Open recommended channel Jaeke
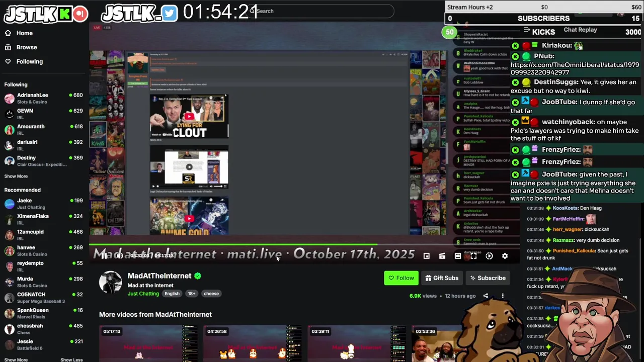Image resolution: width=644 pixels, height=362 pixels. (x=43, y=204)
